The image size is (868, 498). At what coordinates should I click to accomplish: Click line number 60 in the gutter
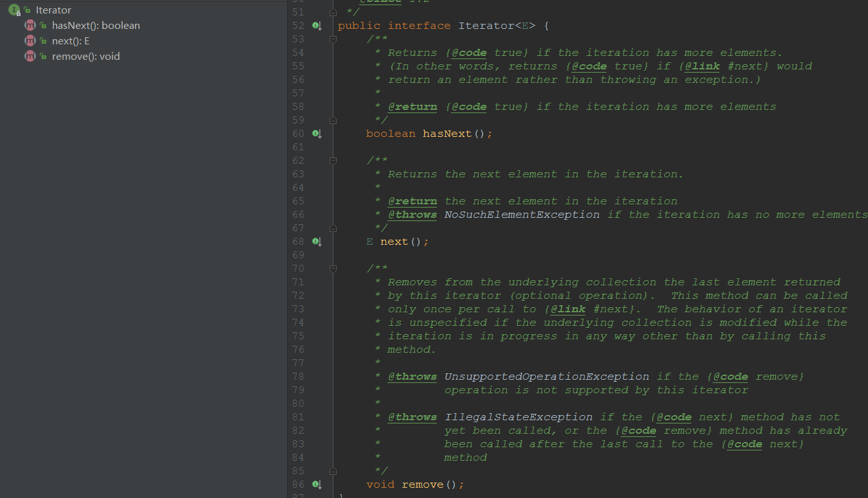(x=297, y=134)
